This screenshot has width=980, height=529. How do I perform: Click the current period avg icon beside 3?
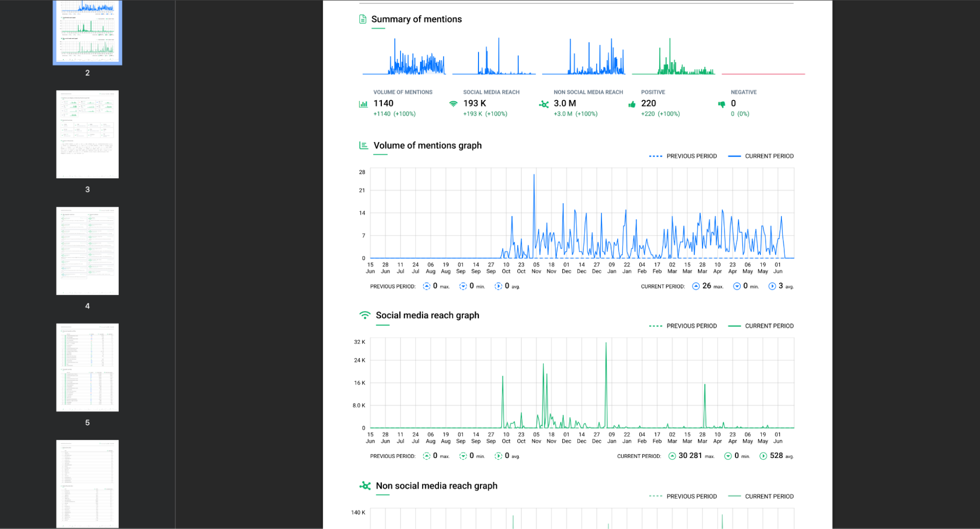pos(772,286)
